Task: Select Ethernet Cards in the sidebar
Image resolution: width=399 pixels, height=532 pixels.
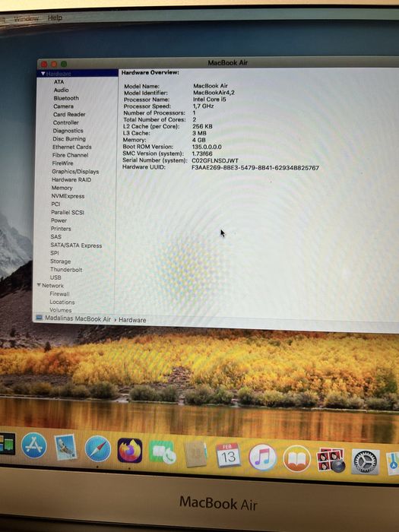Action: pos(72,147)
